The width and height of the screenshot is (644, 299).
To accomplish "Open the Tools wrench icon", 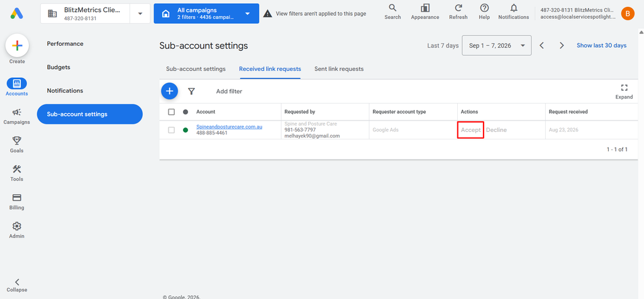I will pyautogui.click(x=17, y=169).
